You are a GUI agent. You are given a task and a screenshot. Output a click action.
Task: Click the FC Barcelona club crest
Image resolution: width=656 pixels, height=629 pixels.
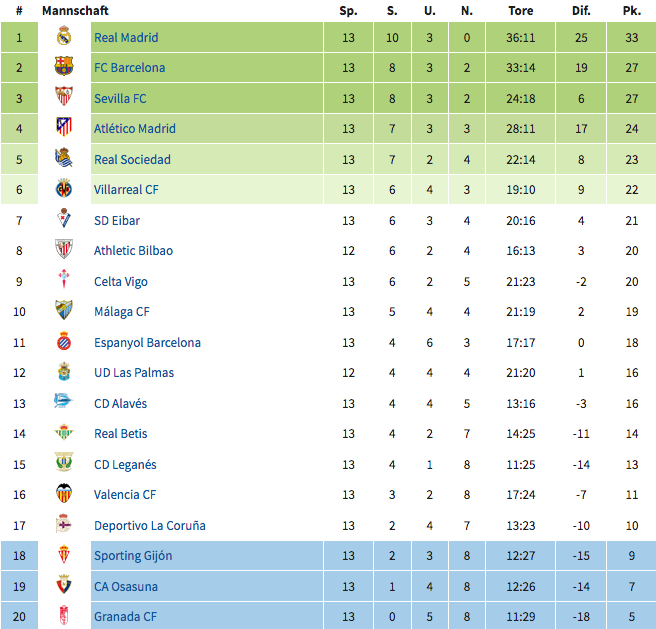[x=64, y=68]
